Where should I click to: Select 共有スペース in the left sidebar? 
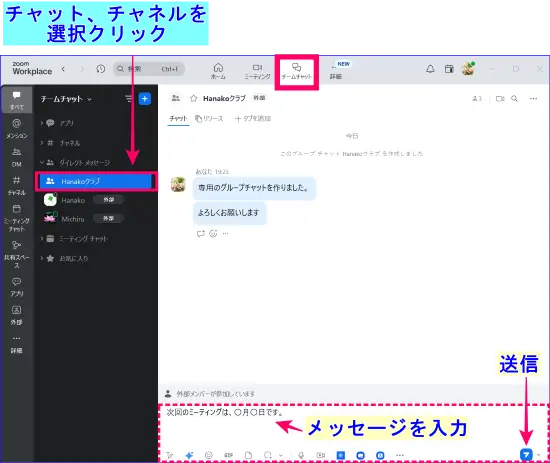pos(16,254)
